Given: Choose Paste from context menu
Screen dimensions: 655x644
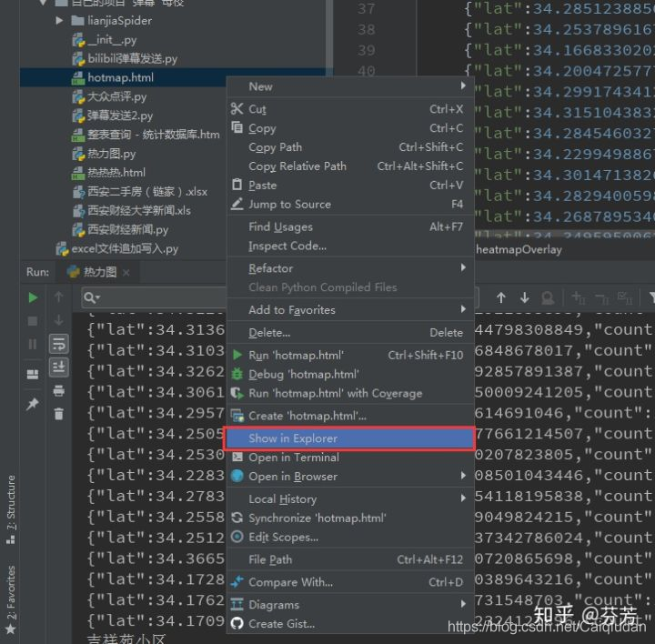Looking at the screenshot, I should pos(350,185).
